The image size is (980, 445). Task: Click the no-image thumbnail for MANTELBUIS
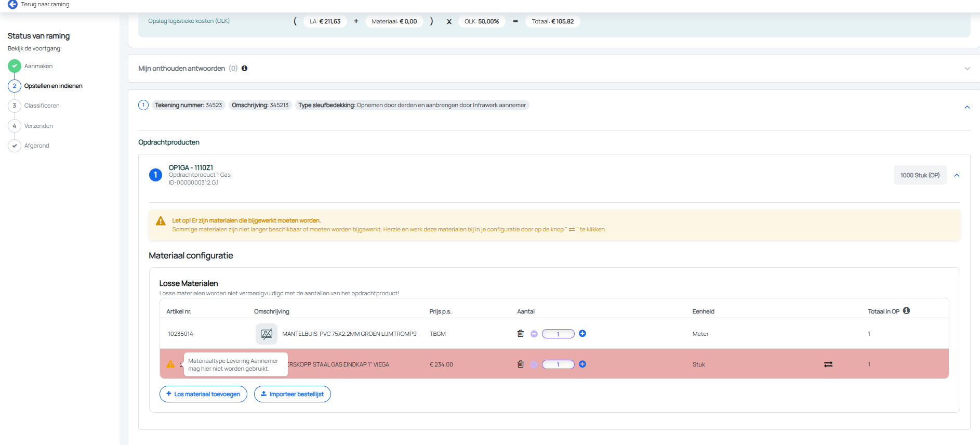pos(267,334)
